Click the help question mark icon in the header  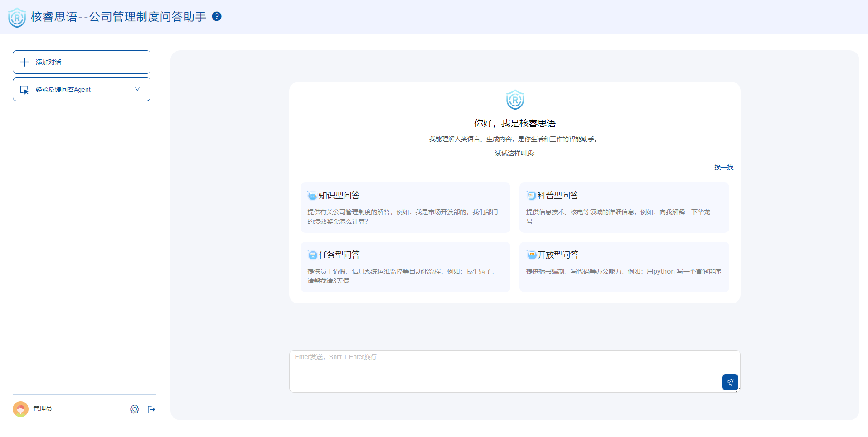click(217, 16)
